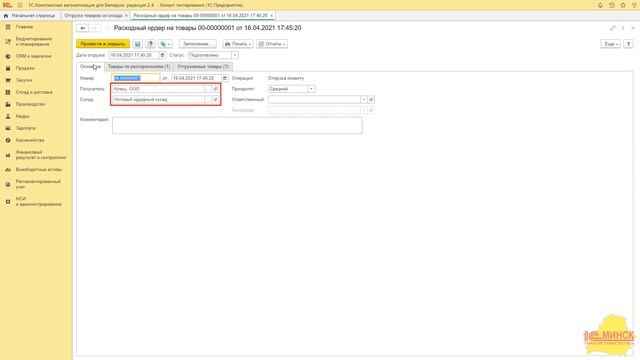The height and width of the screenshot is (360, 640).
Task: Expand the Статус dropdown
Action: coord(235,55)
